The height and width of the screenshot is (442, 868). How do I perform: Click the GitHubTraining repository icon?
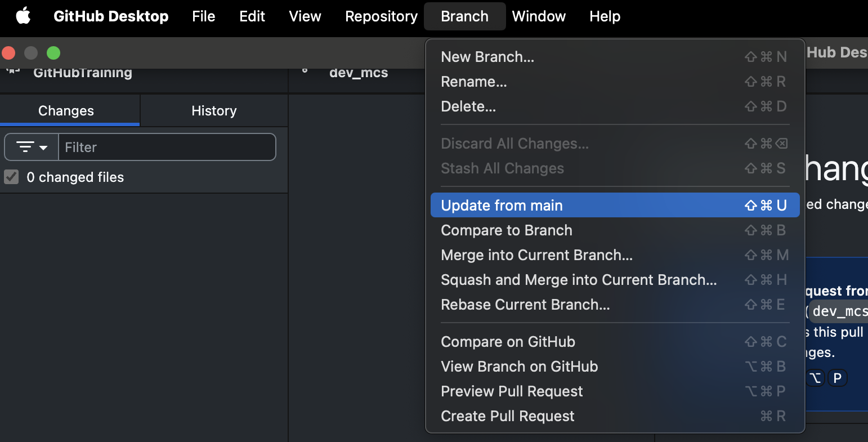point(13,71)
